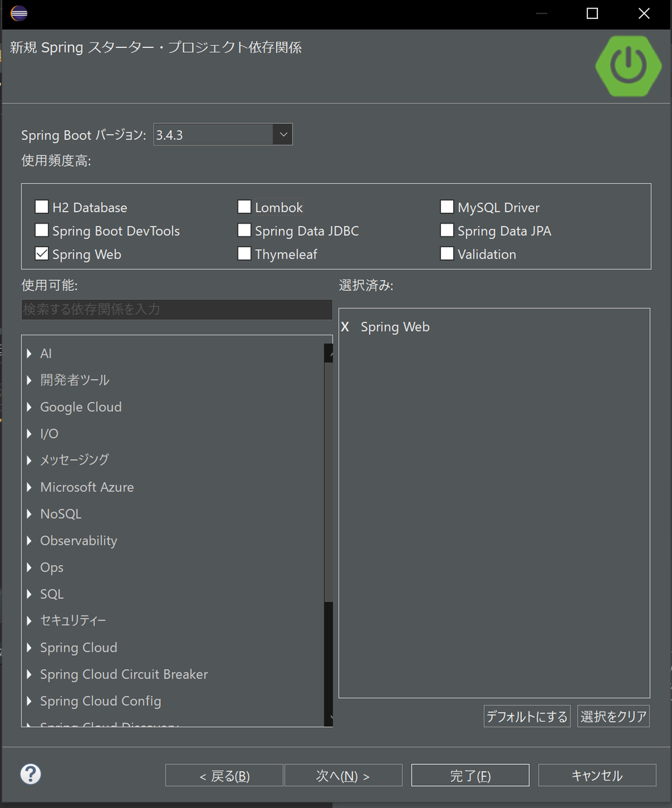Expand the Spring Cloud Config category
The width and height of the screenshot is (672, 808).
[x=30, y=701]
